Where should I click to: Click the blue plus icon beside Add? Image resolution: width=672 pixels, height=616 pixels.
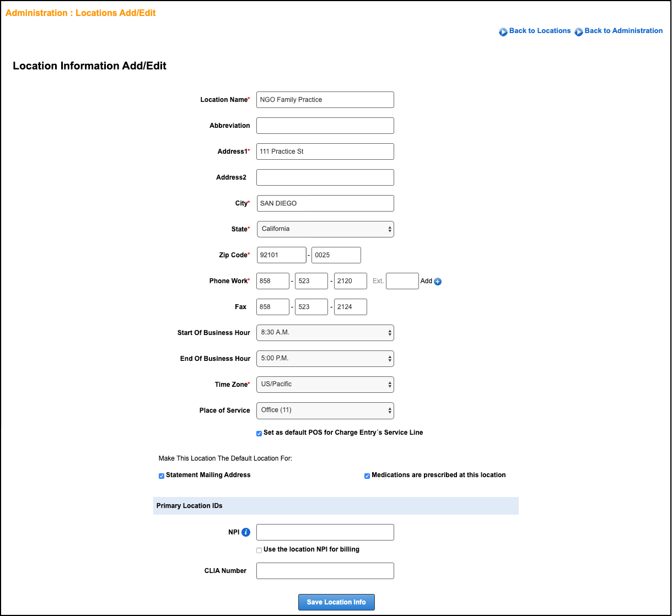438,282
